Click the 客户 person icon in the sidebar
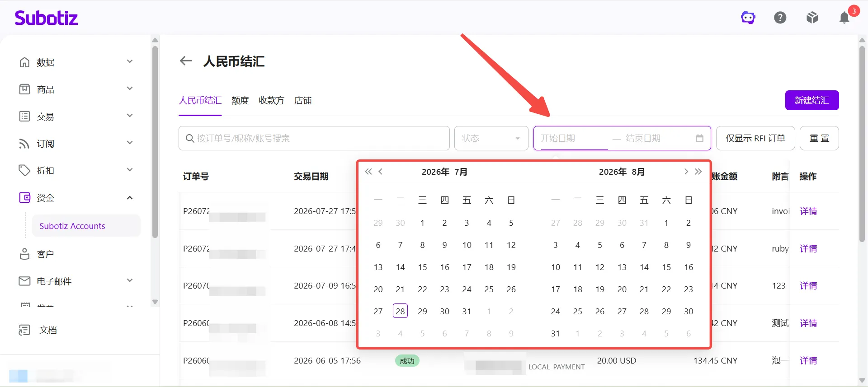 point(24,254)
